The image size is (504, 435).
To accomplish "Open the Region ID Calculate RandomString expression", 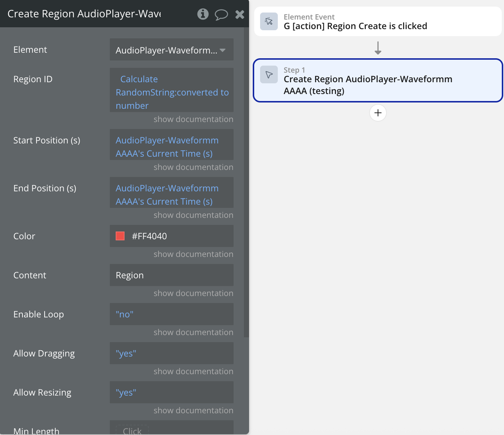I will (171, 92).
